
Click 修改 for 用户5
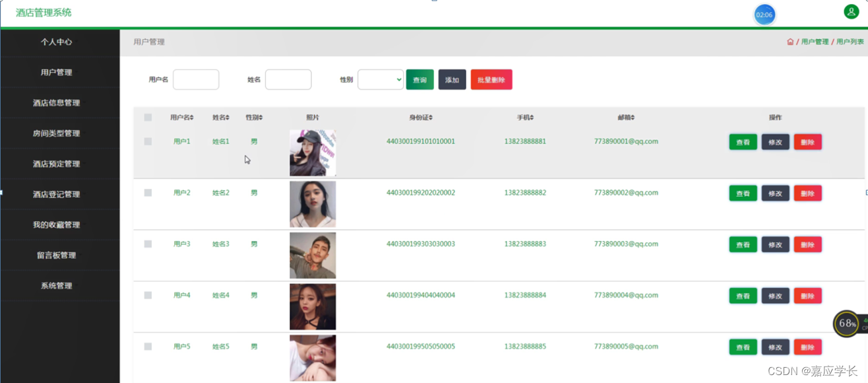click(x=775, y=347)
